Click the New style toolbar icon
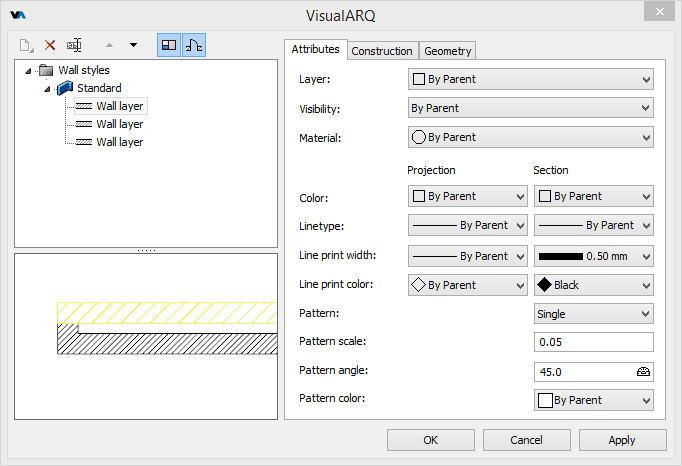The width and height of the screenshot is (682, 466). [x=26, y=45]
